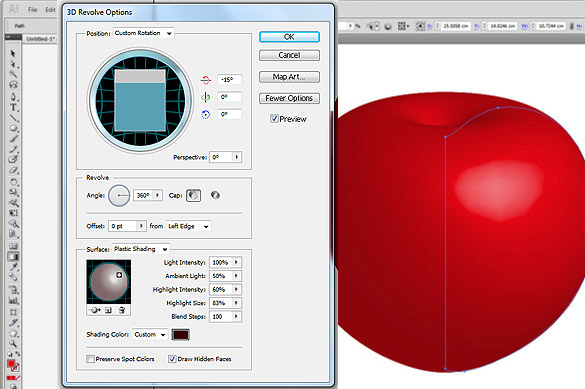This screenshot has width=585, height=389.
Task: Click the New Light icon under lighting sphere
Action: coord(108,310)
